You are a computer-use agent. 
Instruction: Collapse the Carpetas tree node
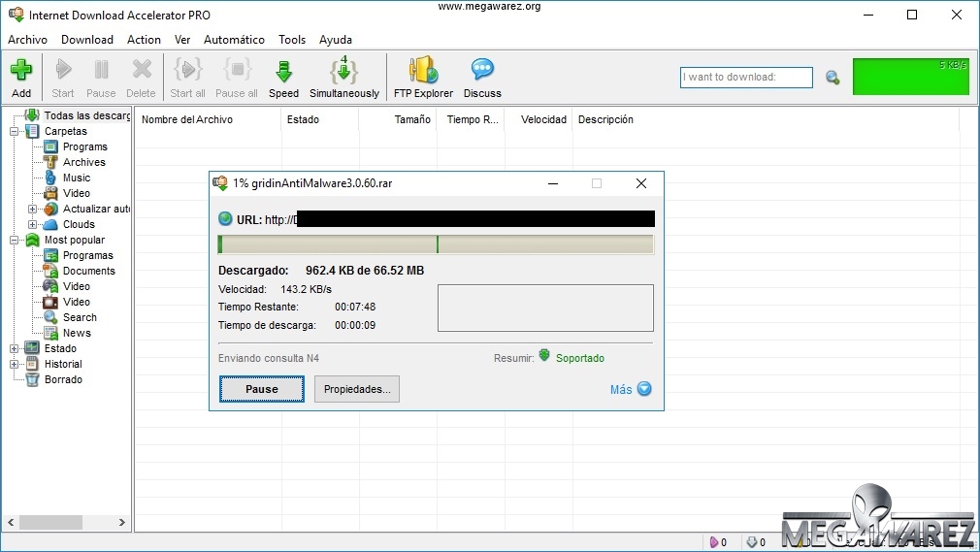14,131
